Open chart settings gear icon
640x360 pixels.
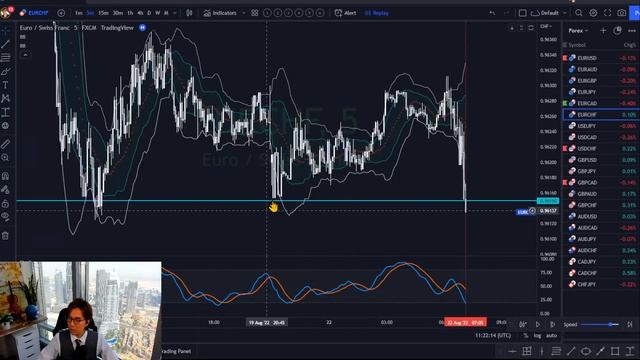593,13
